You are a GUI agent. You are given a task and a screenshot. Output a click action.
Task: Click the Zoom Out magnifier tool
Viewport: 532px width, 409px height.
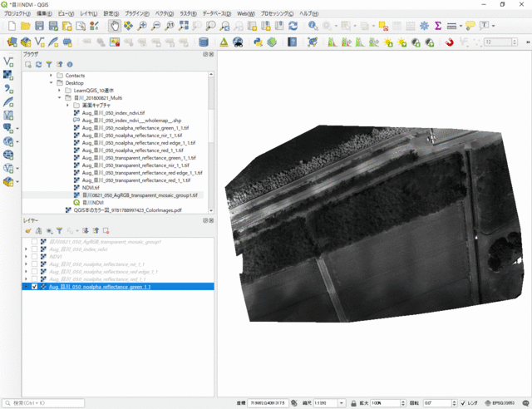click(155, 26)
